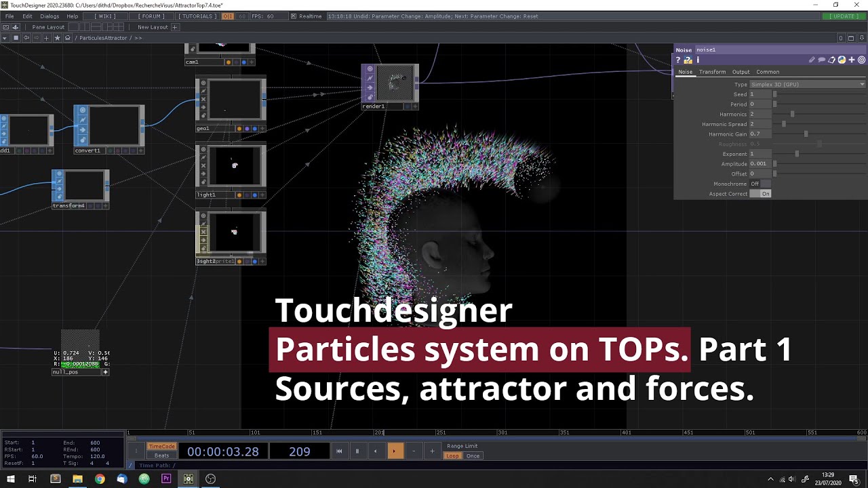Click the plus icon in the path bar
Viewport: 868px width, 488px height.
pyautogui.click(x=46, y=38)
